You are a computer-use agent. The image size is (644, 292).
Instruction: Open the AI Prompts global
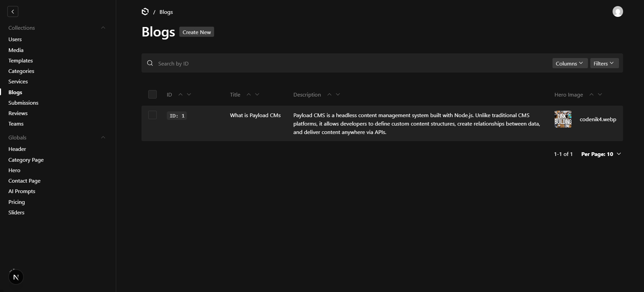coord(22,191)
